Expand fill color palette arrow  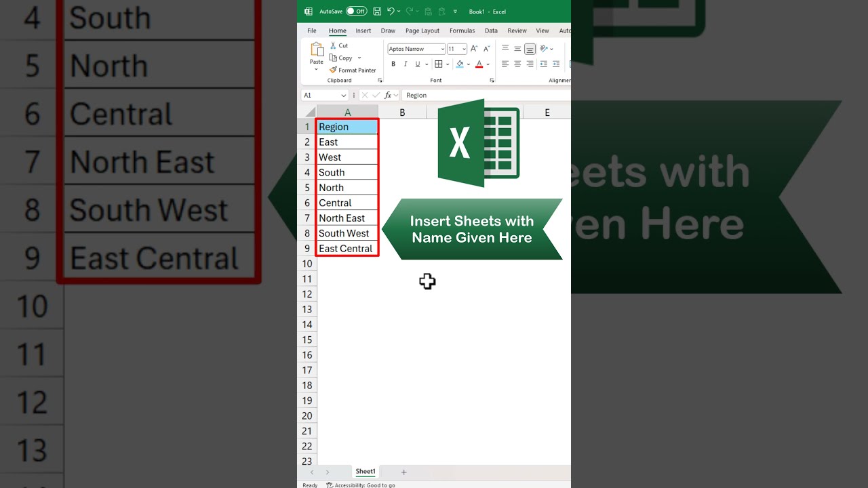(x=469, y=64)
